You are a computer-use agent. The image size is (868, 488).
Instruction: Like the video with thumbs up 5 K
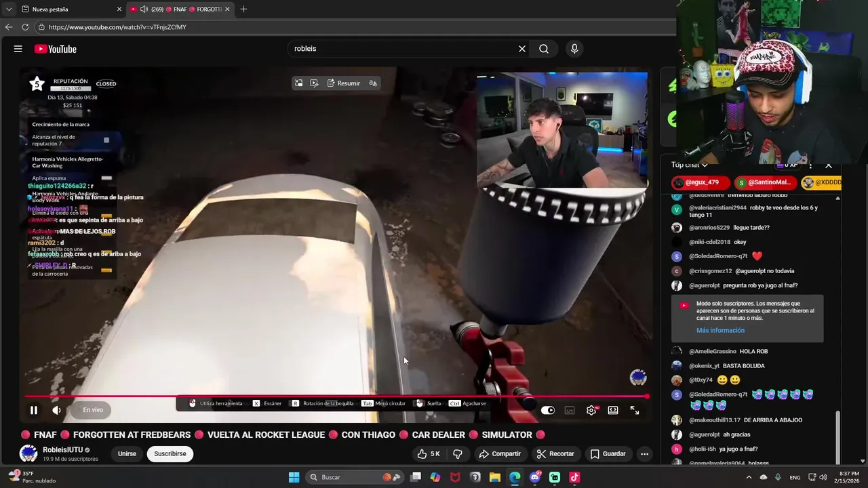[x=429, y=454]
